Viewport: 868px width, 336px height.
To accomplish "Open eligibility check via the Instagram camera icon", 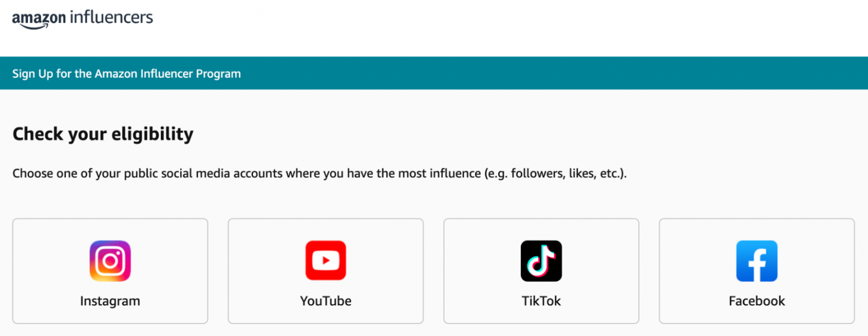I will (x=110, y=260).
